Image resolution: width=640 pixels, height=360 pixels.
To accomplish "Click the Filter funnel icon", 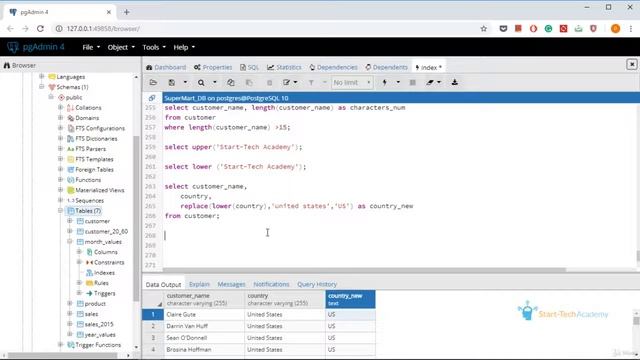I will tap(311, 82).
